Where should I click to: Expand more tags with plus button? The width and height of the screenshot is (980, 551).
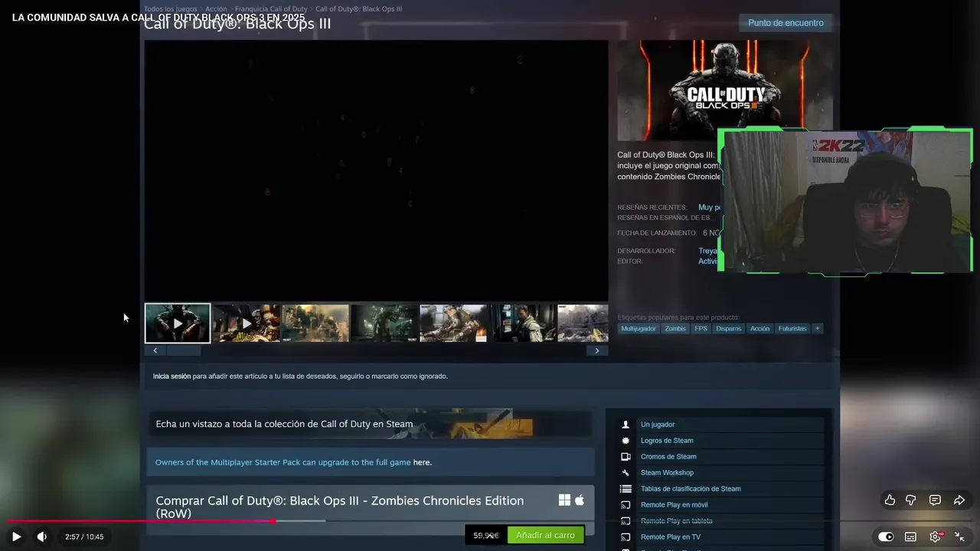(x=817, y=328)
